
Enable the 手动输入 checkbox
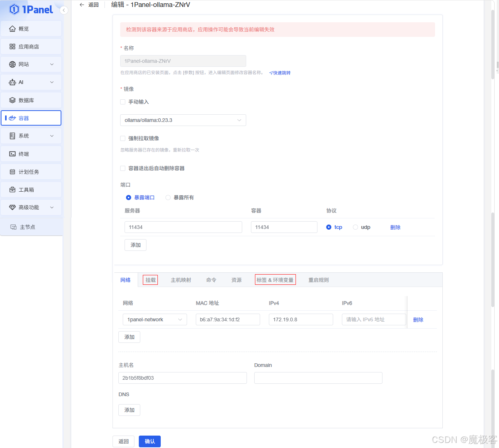click(x=123, y=102)
